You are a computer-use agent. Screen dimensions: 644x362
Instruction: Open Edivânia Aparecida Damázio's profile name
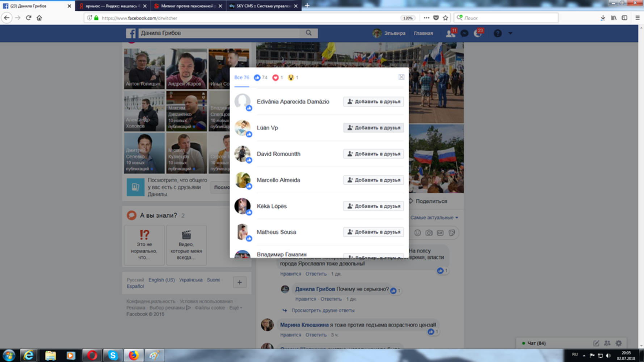(293, 102)
